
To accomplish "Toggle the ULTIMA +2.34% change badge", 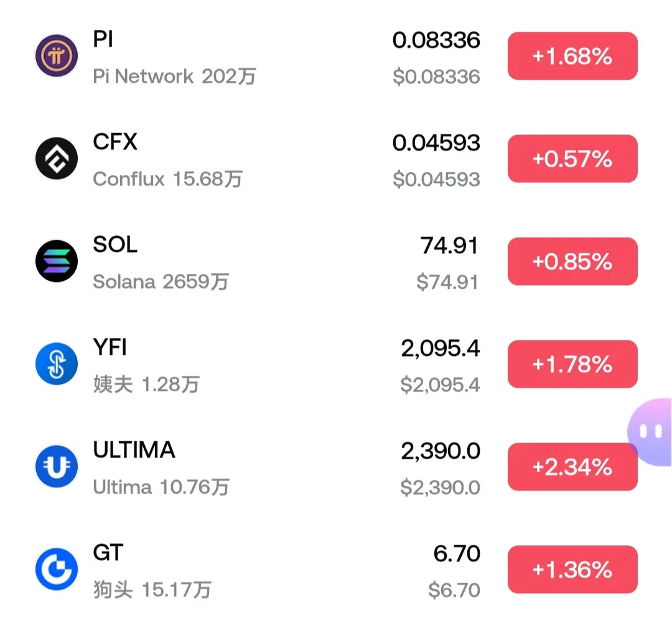I will pyautogui.click(x=572, y=466).
